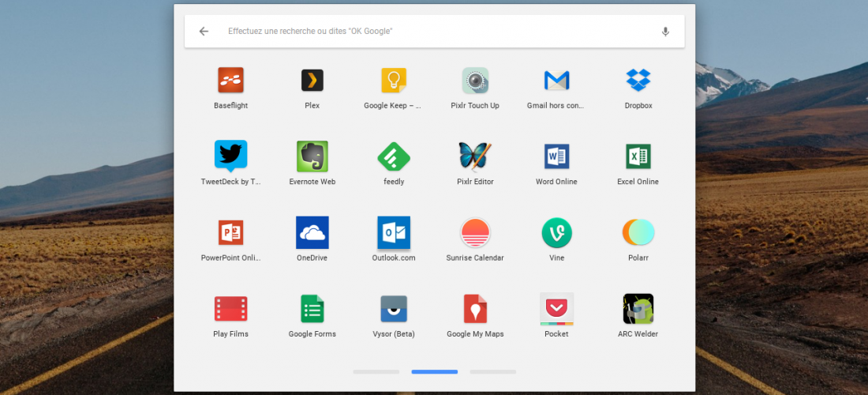Open Pixlr Editor
The height and width of the screenshot is (395, 868).
tap(475, 156)
